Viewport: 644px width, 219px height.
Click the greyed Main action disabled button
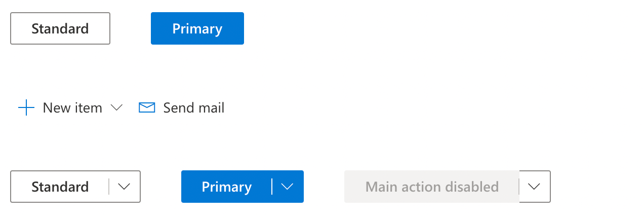431,187
